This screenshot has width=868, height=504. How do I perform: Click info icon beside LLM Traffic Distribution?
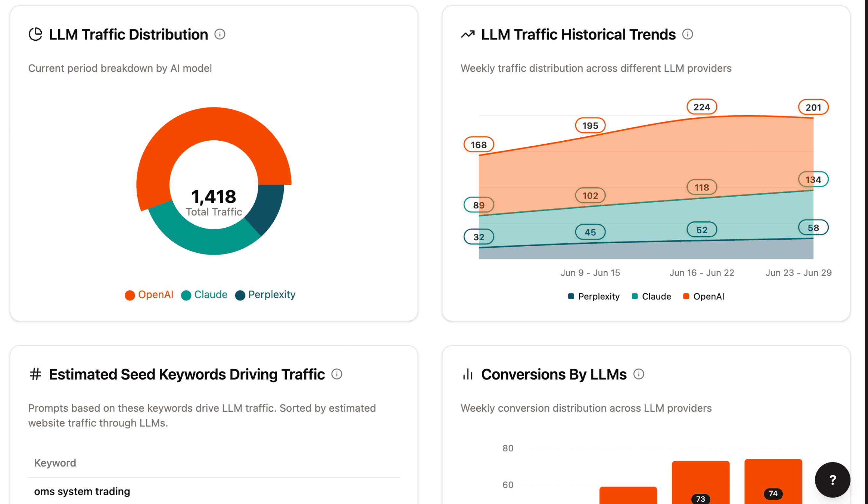pyautogui.click(x=220, y=34)
